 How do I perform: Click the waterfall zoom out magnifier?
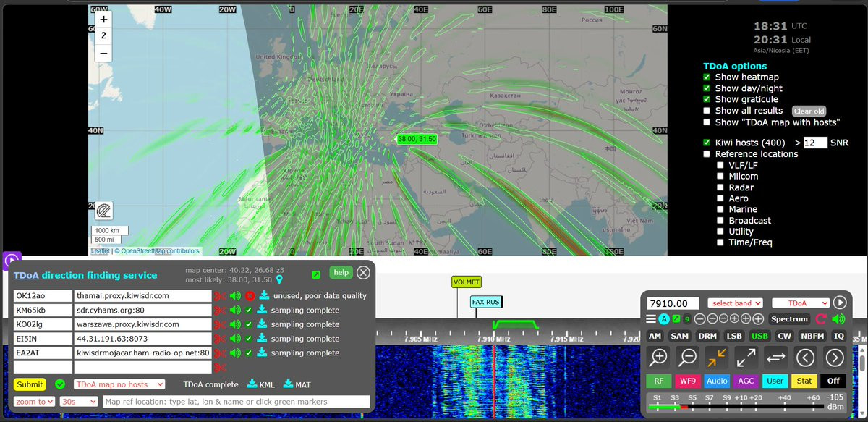click(x=688, y=357)
